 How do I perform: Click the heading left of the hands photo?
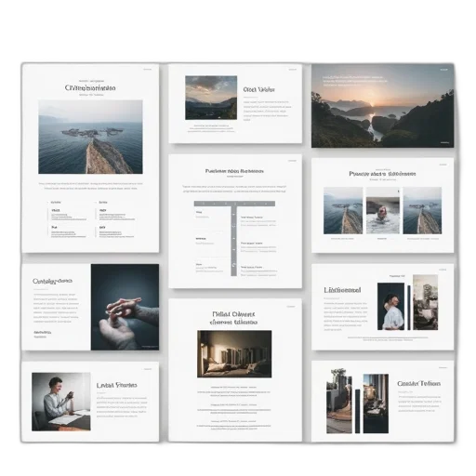click(52, 281)
